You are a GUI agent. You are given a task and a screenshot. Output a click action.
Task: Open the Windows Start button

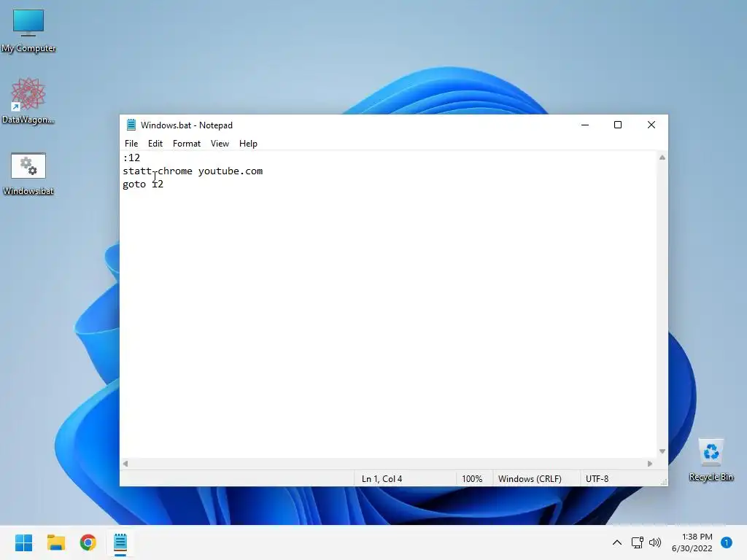24,542
